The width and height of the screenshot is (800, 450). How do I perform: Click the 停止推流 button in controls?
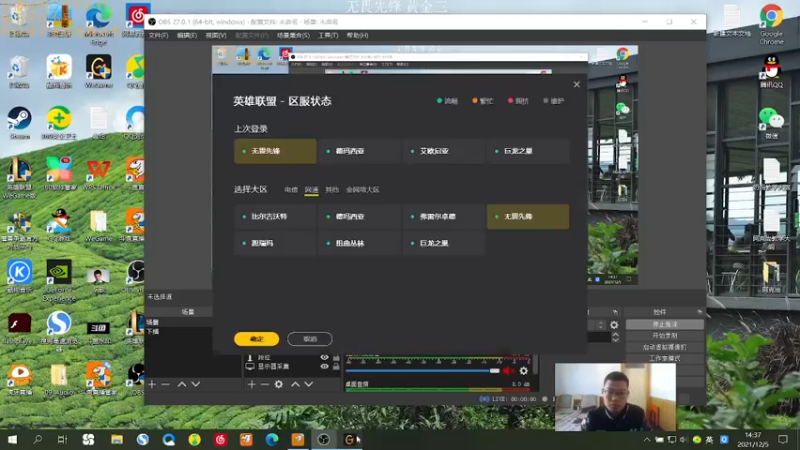coord(665,324)
